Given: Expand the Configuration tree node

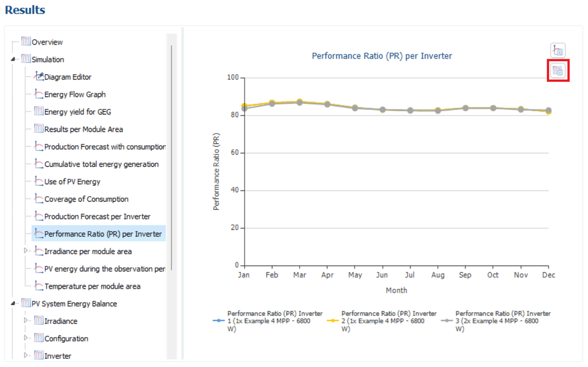Looking at the screenshot, I should click(x=26, y=338).
